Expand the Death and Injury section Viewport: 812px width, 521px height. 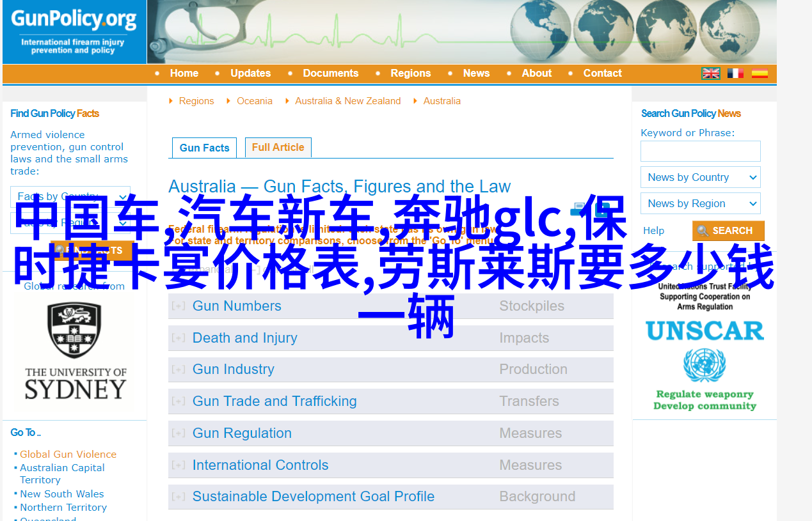(x=179, y=338)
